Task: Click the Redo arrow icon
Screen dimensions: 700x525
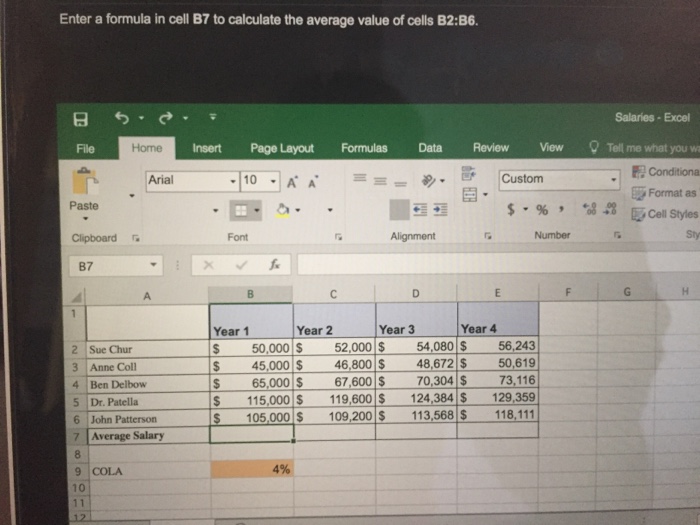Action: [166, 118]
